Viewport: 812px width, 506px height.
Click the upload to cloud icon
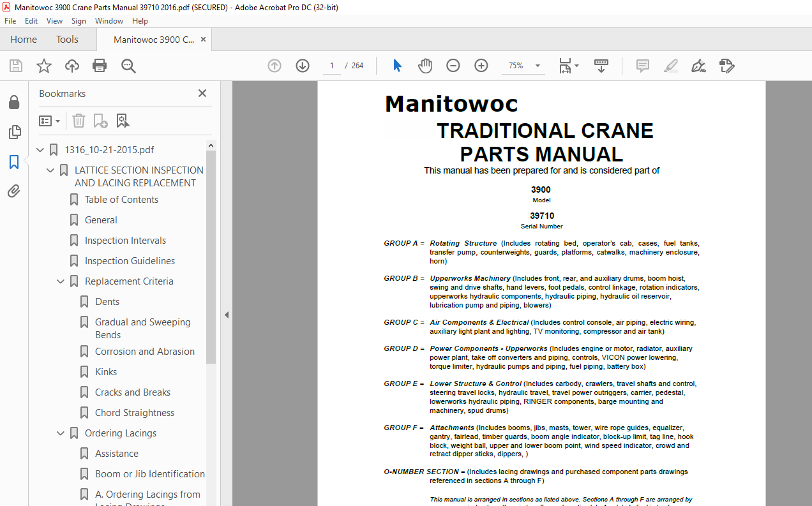tap(72, 66)
